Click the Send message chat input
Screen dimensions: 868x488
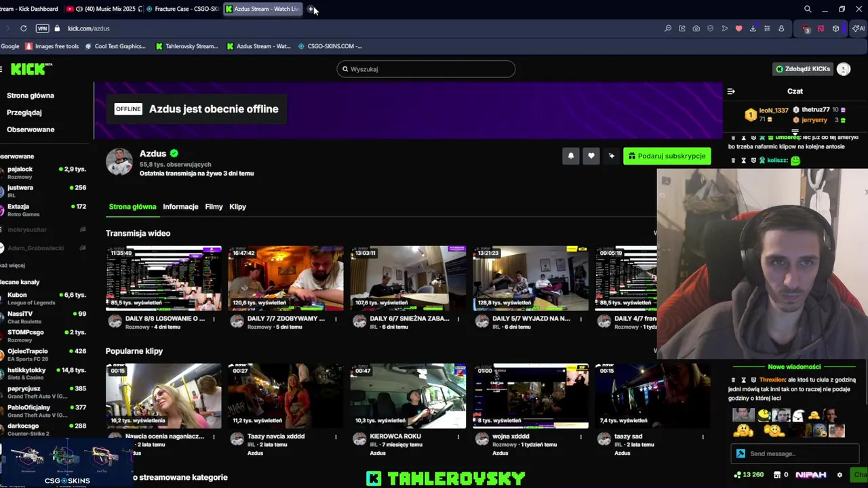coord(795,453)
